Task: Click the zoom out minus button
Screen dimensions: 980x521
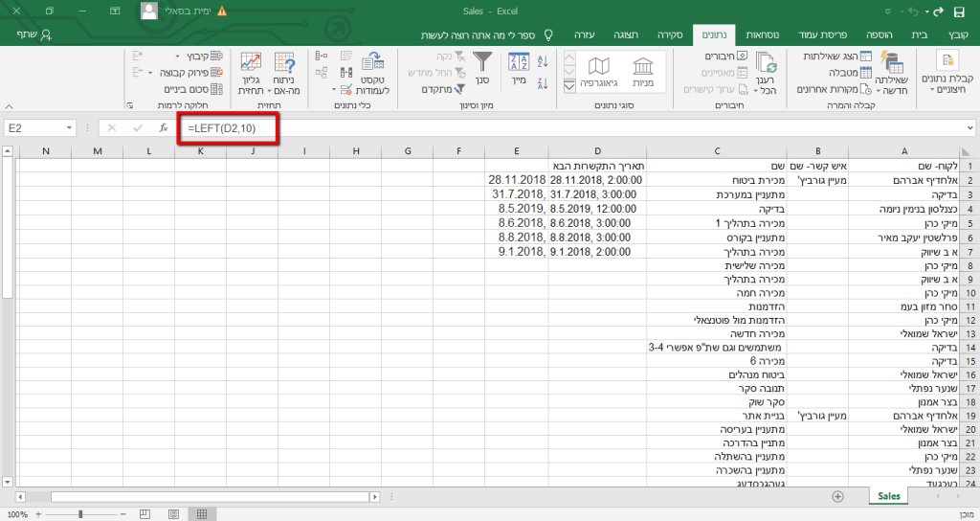Action: click(x=123, y=514)
